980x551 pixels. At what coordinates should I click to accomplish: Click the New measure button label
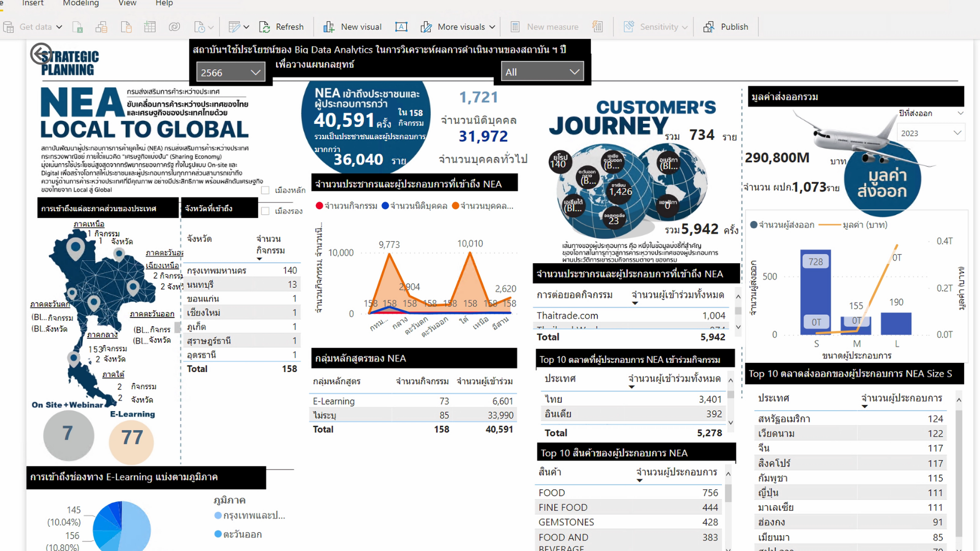553,27
